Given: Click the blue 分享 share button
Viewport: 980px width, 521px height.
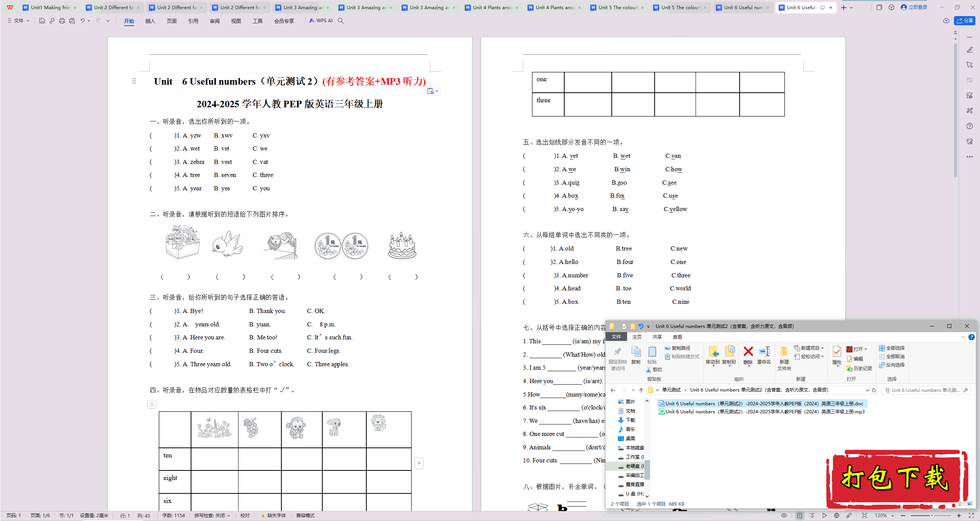Looking at the screenshot, I should [x=965, y=21].
